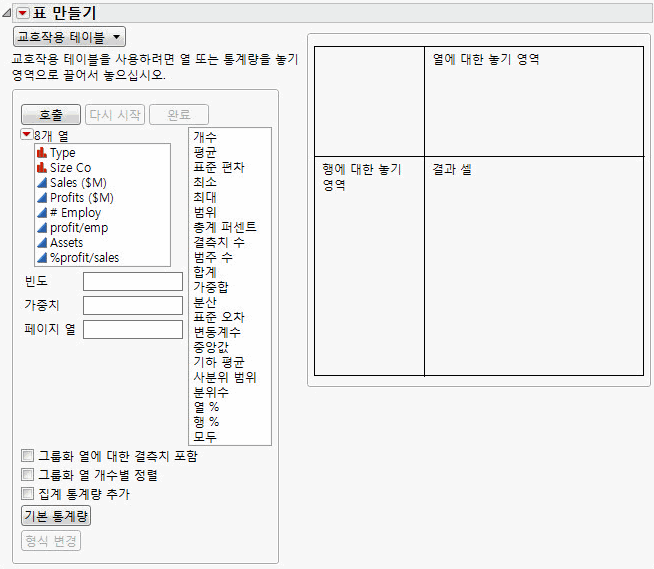Select the 표준 오차 statistic
This screenshot has height=569, width=654.
(219, 317)
